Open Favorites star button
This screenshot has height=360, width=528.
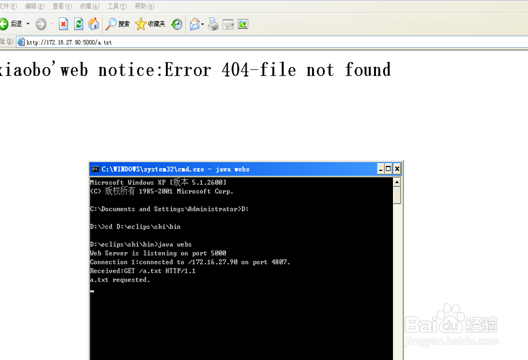[150, 24]
